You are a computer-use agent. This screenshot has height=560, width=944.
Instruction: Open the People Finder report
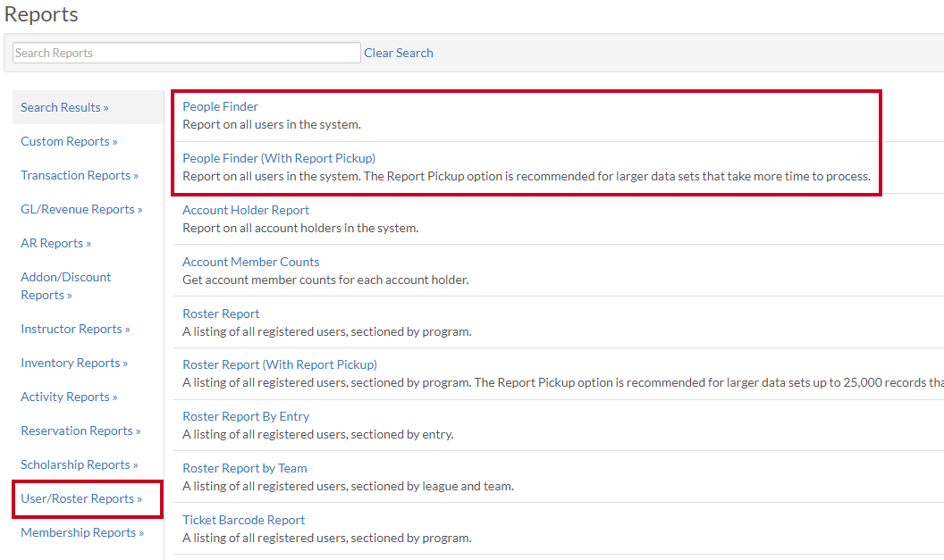[x=220, y=106]
